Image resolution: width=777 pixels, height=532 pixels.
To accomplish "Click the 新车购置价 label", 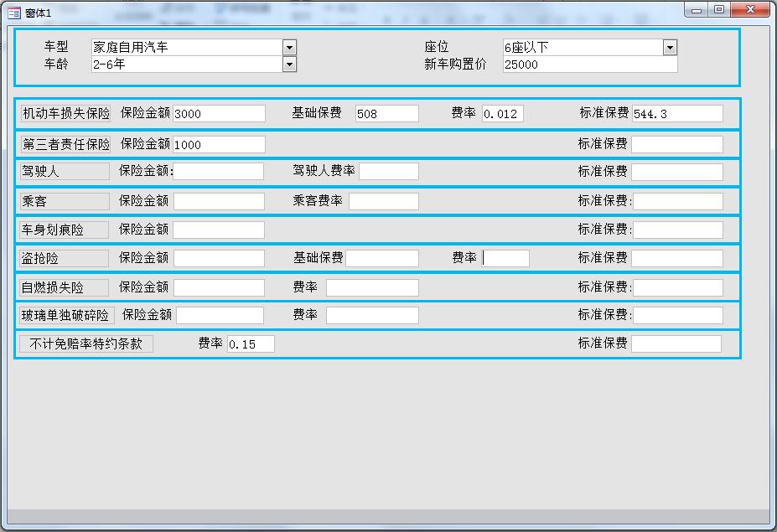I will [455, 65].
